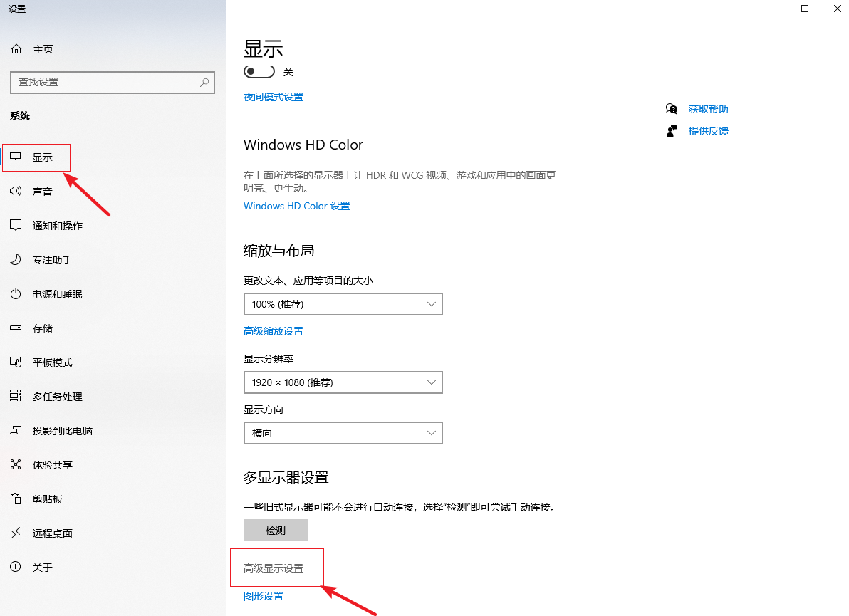Open the display orientation 横向 dropdown
Viewport: 849px width, 616px height.
pos(343,433)
